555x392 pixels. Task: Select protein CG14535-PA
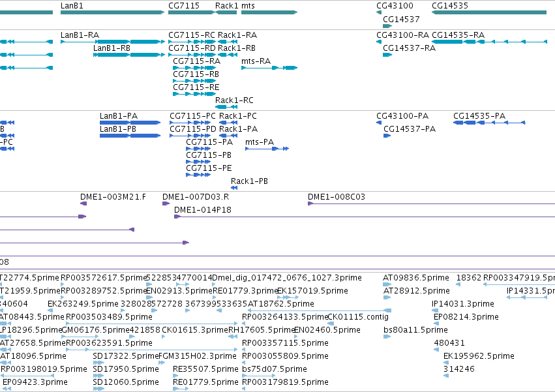click(x=489, y=123)
